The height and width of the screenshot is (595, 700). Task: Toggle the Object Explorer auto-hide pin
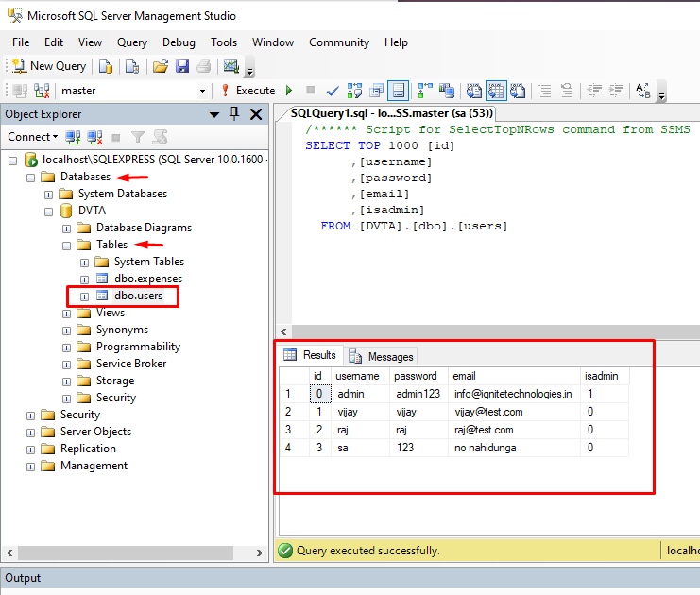click(x=234, y=114)
